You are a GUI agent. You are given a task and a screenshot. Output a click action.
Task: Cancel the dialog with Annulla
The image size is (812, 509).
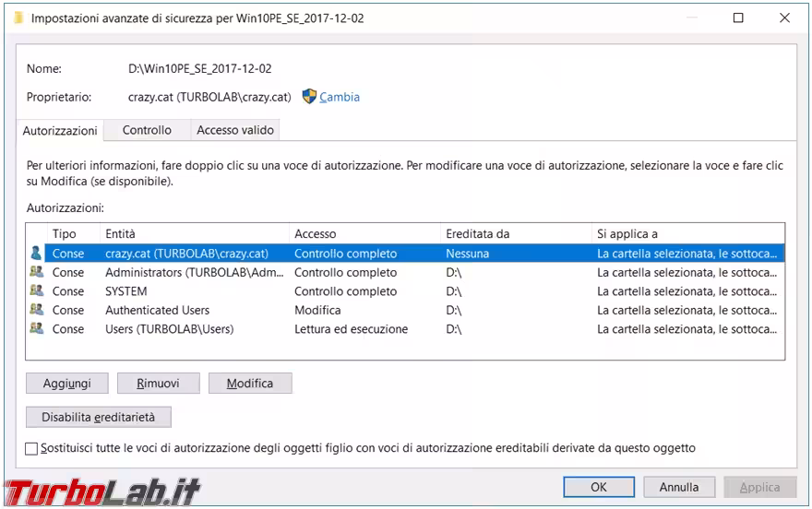[x=678, y=487]
